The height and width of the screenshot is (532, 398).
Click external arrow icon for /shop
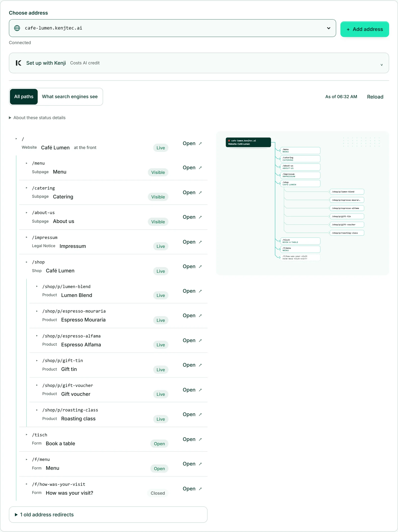200,267
